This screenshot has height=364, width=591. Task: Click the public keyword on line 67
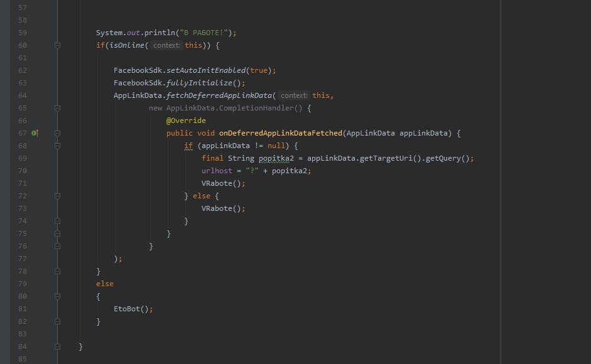point(180,133)
